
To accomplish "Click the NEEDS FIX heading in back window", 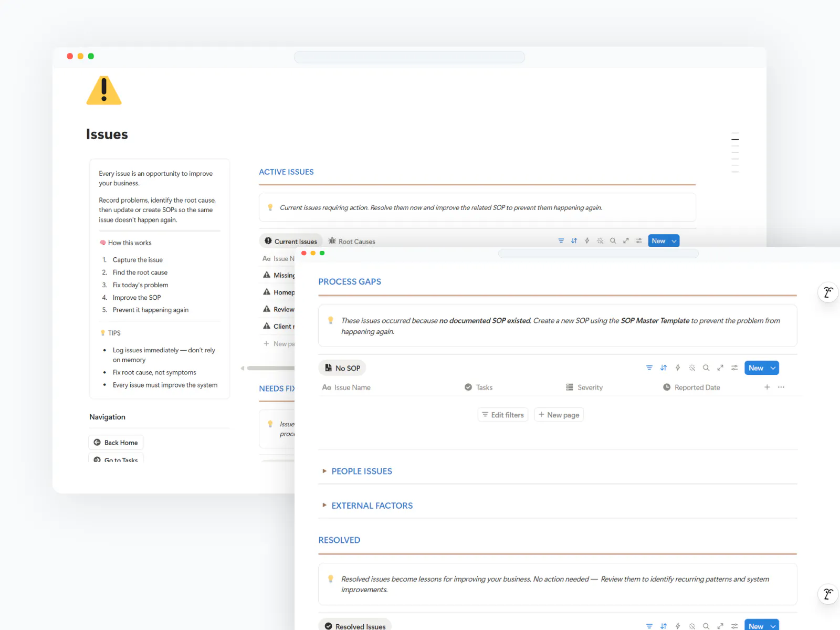I will pos(277,388).
